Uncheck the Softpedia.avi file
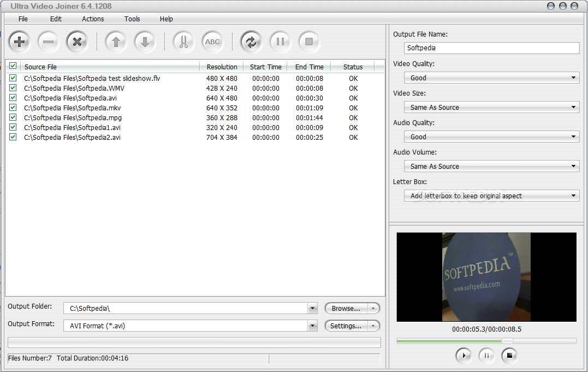This screenshot has height=372, width=588. [x=13, y=98]
